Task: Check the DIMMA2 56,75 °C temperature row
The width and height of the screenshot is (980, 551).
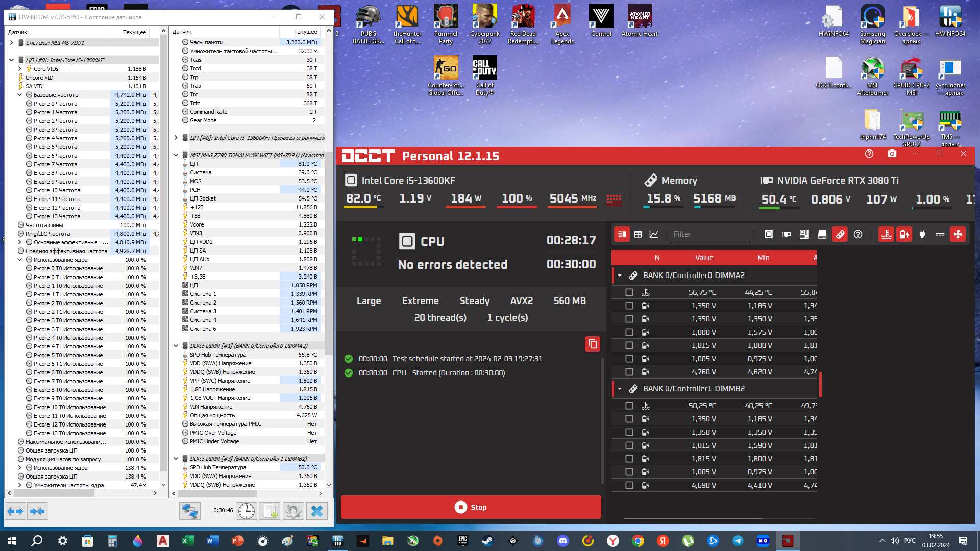Action: [629, 292]
